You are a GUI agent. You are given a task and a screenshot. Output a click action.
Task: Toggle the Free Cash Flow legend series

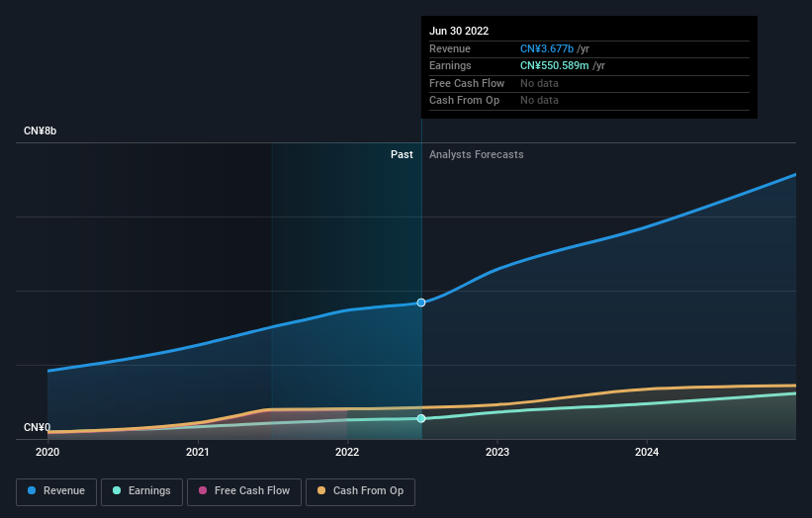click(244, 491)
